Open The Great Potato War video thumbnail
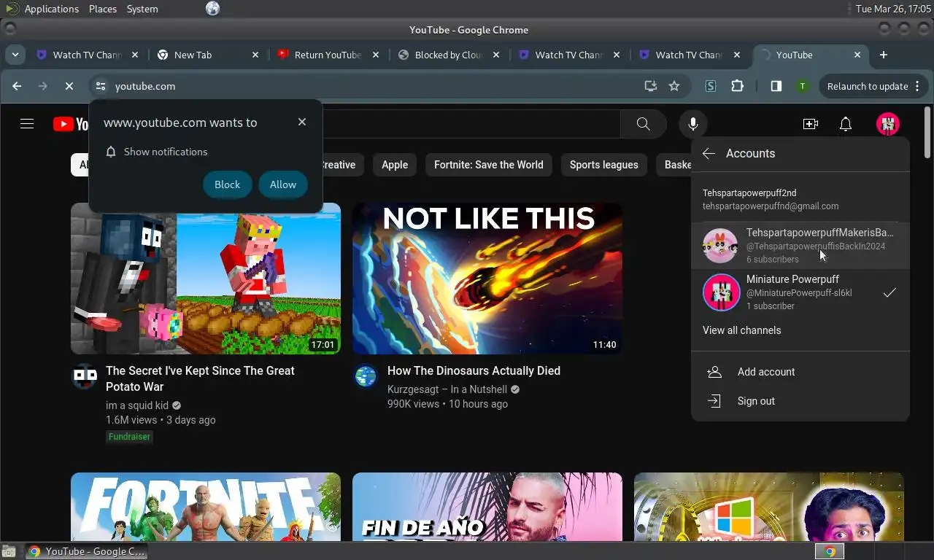This screenshot has width=934, height=560. point(206,279)
